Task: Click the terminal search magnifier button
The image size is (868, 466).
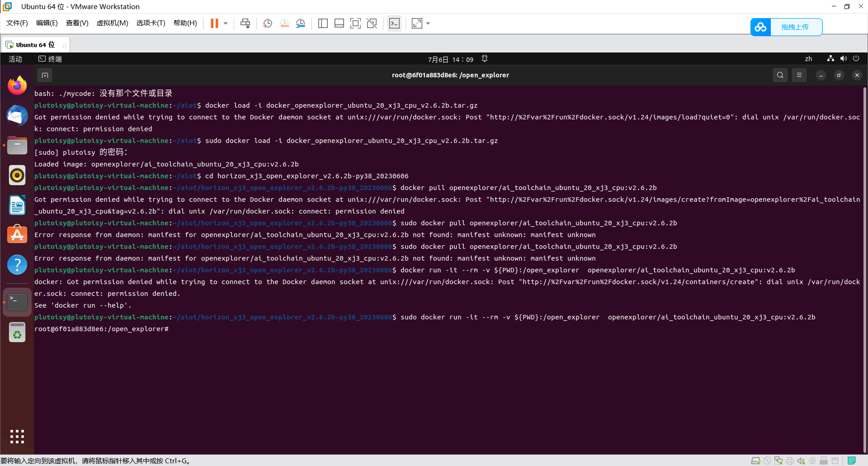Action: point(780,75)
